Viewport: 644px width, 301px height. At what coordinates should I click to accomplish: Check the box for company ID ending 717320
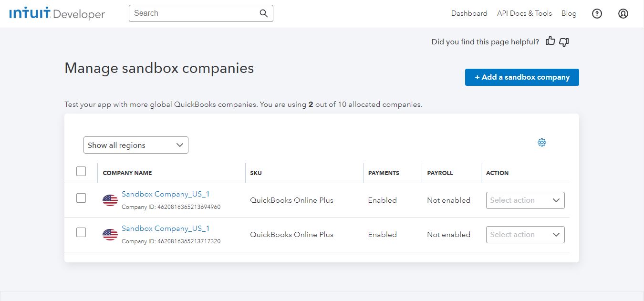point(81,232)
